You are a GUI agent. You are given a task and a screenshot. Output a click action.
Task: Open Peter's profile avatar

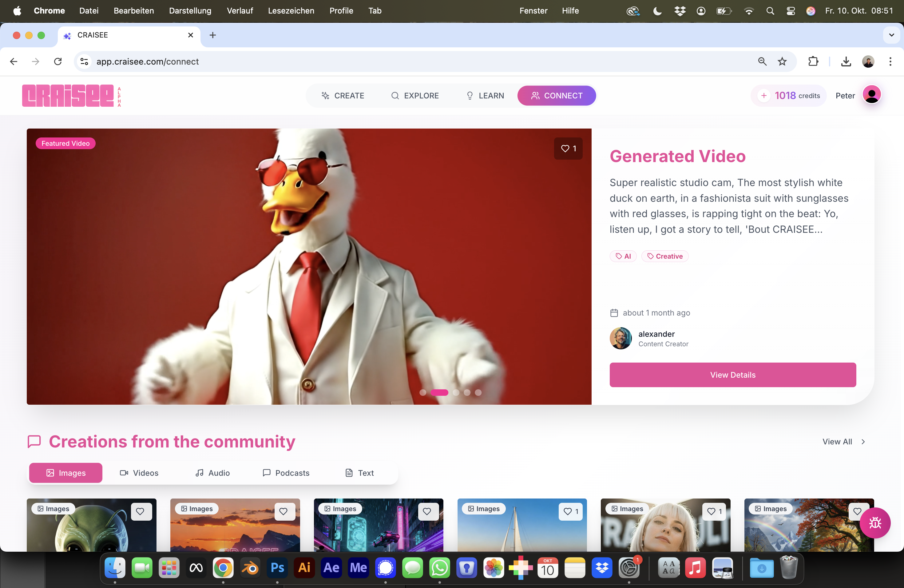871,95
